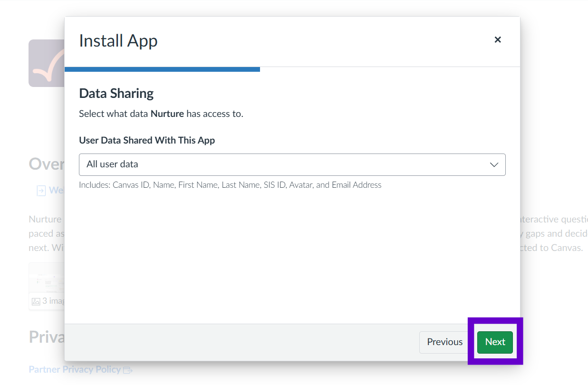Go back with the Previous button

point(444,342)
